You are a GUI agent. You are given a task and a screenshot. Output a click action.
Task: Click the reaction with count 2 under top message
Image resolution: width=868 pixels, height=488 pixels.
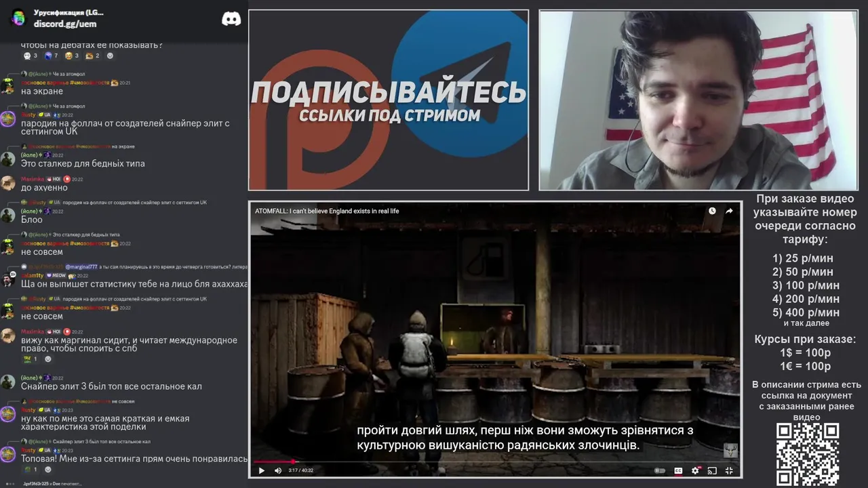coord(92,56)
